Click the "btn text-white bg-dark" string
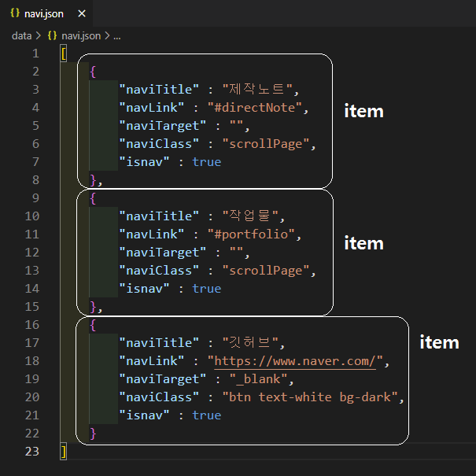The width and height of the screenshot is (476, 476). (x=312, y=397)
